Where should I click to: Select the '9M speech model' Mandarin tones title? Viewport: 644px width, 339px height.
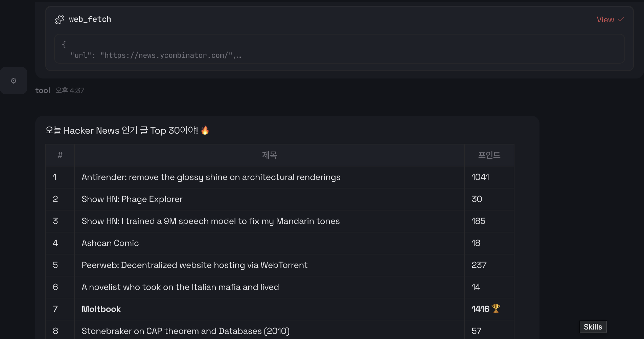click(211, 221)
